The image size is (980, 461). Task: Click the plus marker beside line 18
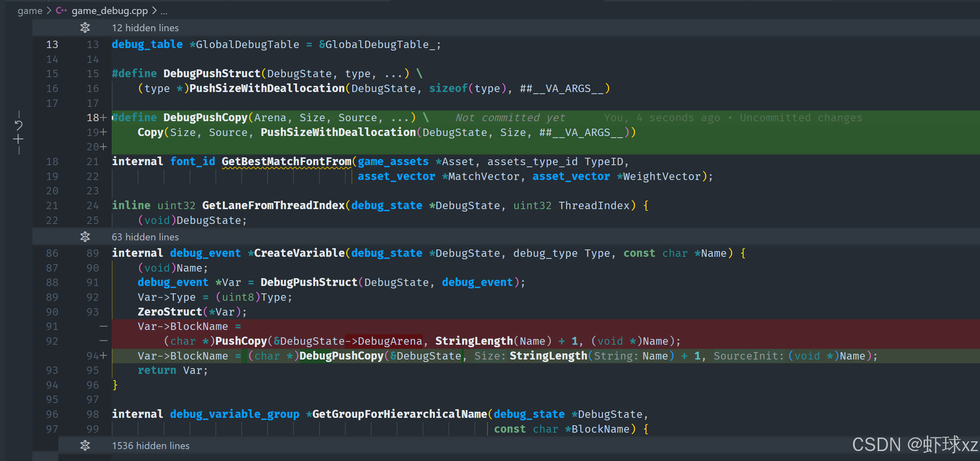103,118
